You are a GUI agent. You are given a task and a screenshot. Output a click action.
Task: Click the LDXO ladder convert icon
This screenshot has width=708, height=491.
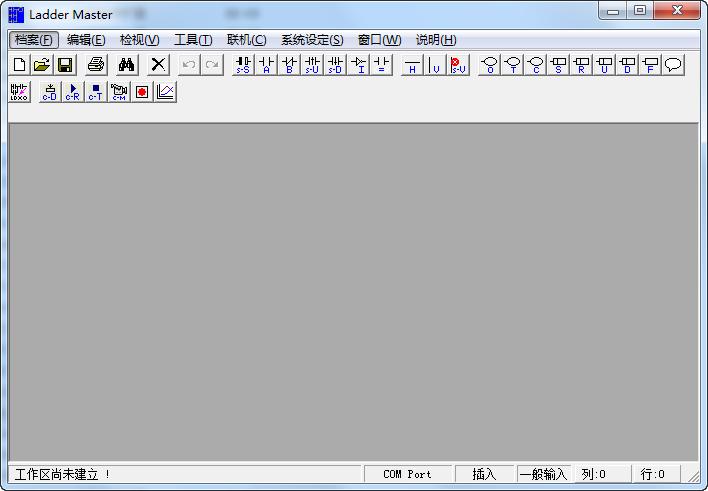pos(19,92)
